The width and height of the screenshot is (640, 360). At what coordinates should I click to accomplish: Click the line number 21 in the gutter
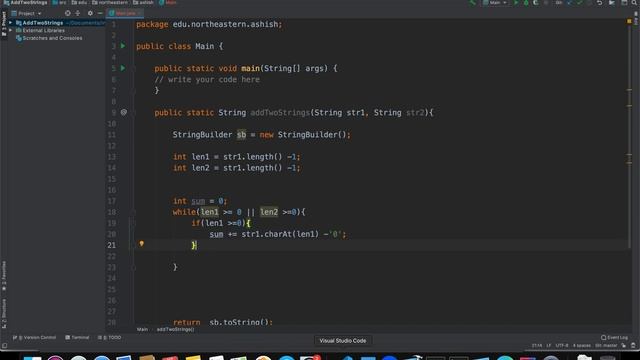coord(111,245)
